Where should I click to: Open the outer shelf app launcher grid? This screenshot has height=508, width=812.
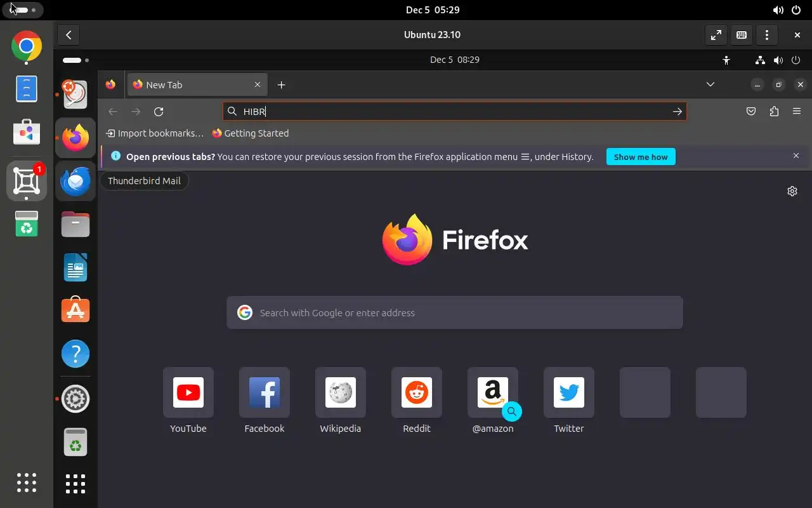[x=27, y=483]
